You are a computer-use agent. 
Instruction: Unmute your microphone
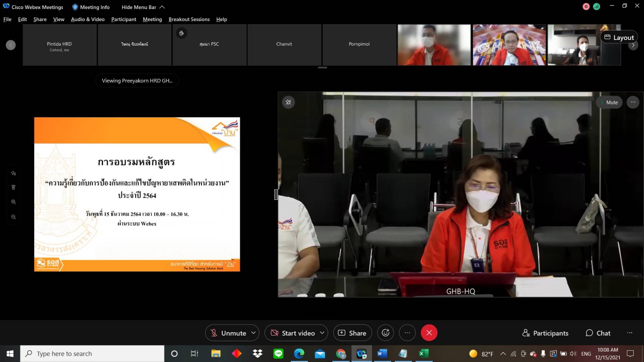[228, 333]
